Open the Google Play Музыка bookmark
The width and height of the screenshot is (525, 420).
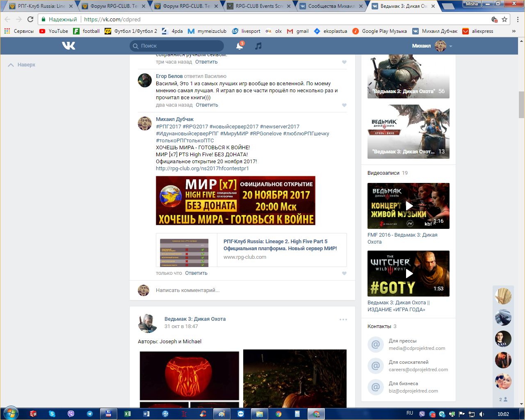(380, 31)
